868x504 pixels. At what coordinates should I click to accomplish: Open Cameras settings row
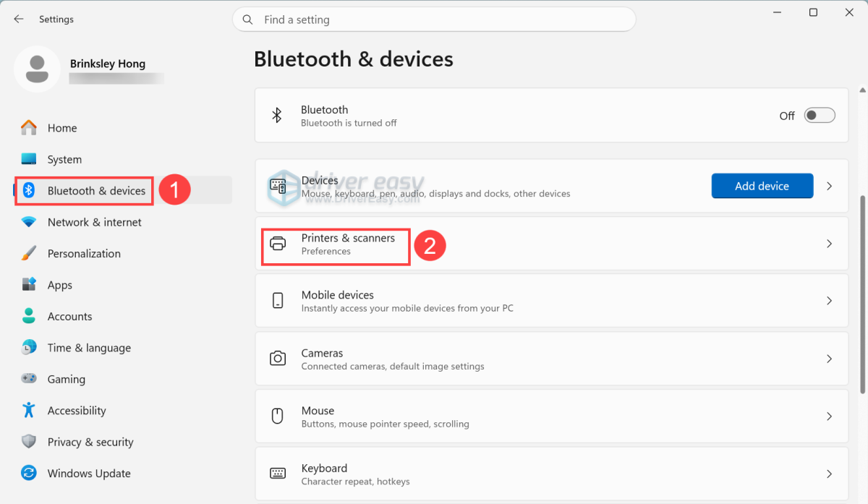[551, 359]
